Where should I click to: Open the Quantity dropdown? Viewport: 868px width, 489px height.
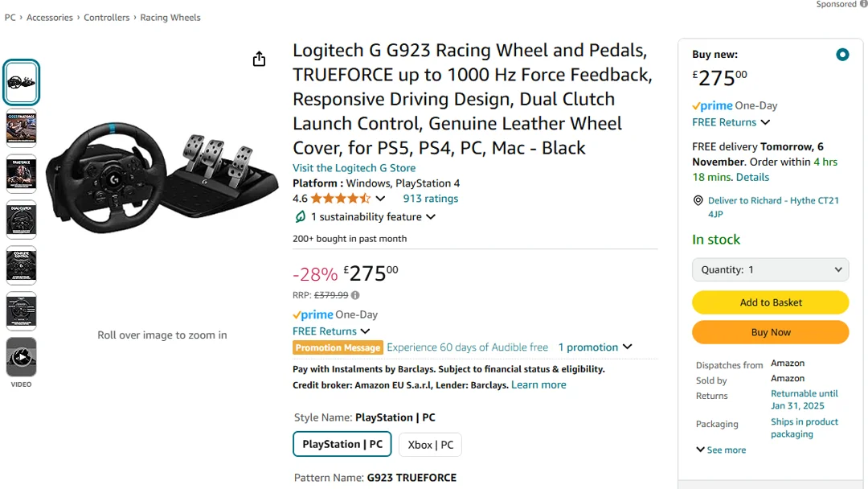pyautogui.click(x=769, y=269)
